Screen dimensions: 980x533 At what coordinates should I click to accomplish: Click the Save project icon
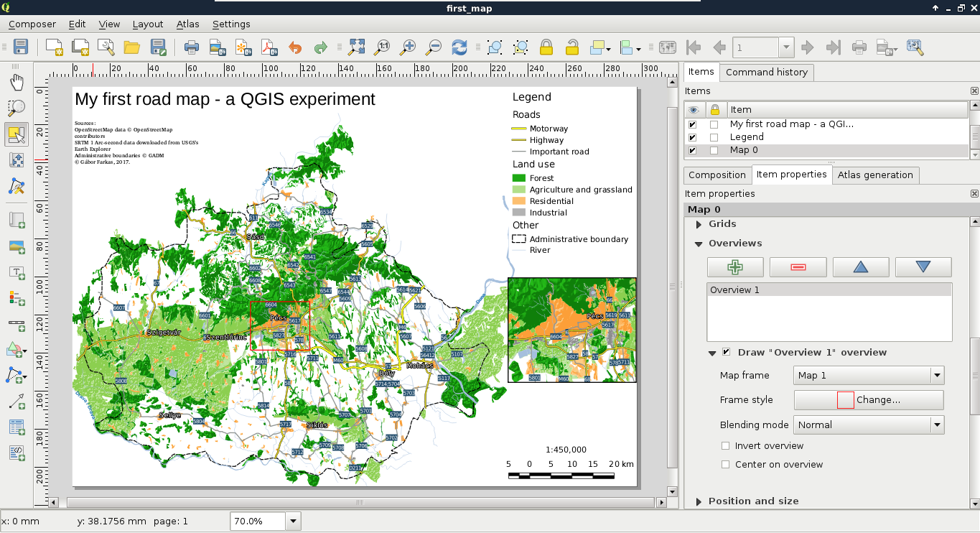(21, 47)
